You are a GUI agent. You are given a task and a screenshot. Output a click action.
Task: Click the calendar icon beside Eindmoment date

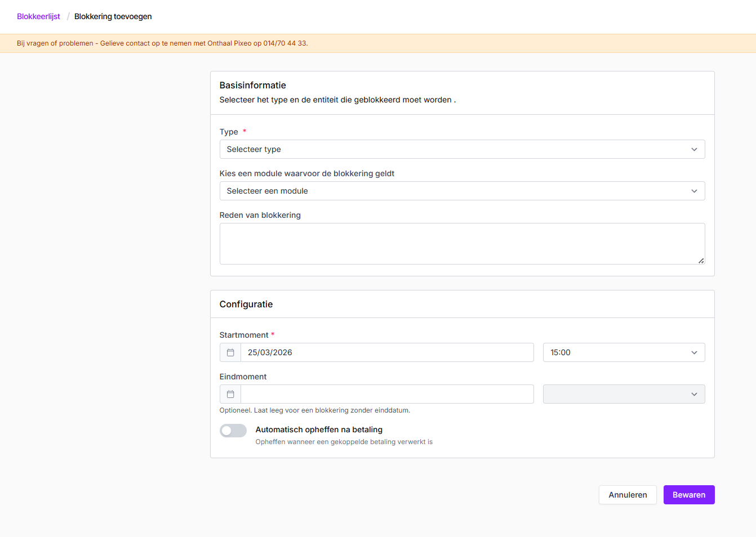click(x=230, y=394)
